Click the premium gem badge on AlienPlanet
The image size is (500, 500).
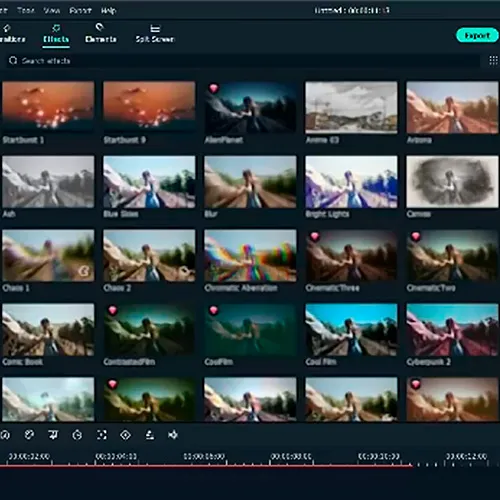pos(214,88)
